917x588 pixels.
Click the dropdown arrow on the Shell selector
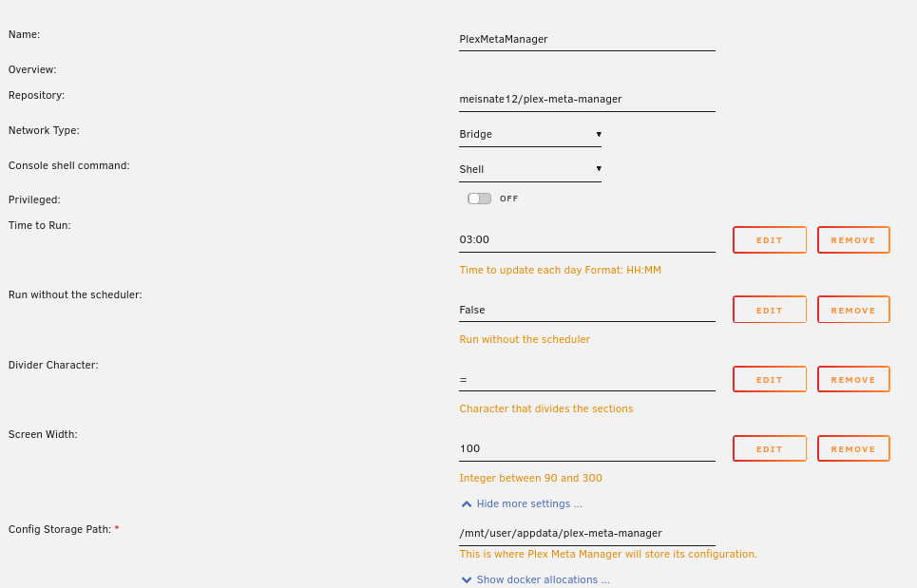599,169
